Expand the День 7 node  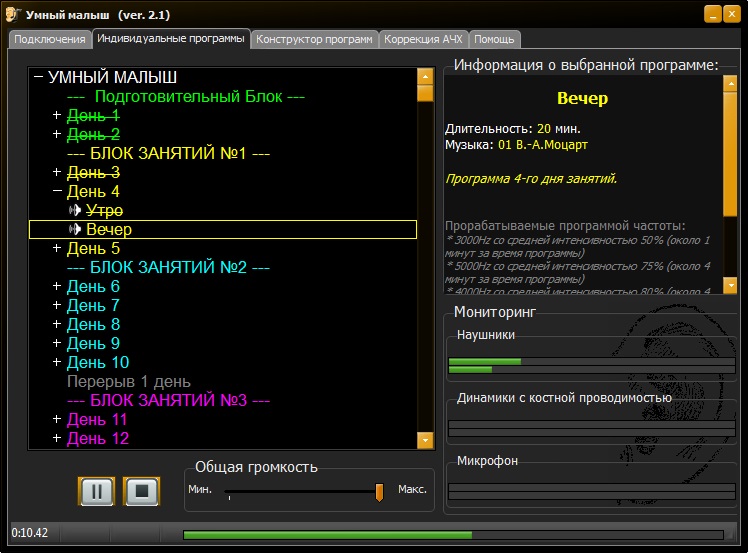click(57, 305)
